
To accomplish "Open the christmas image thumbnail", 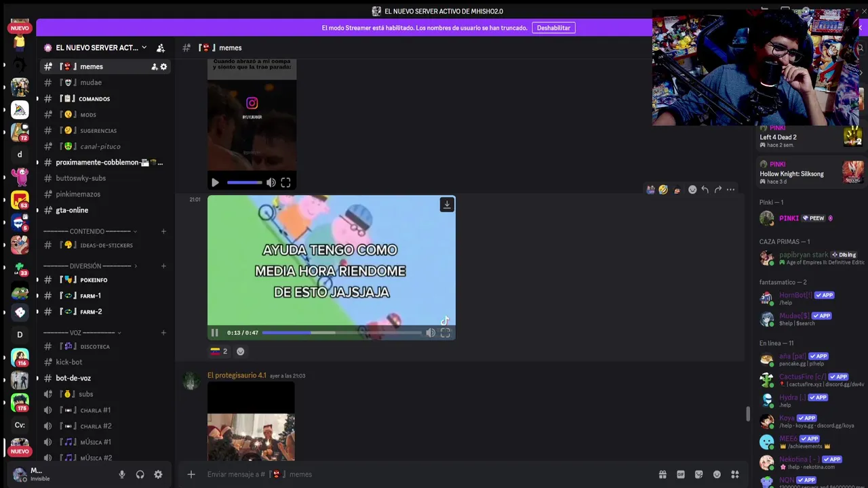I will (251, 421).
